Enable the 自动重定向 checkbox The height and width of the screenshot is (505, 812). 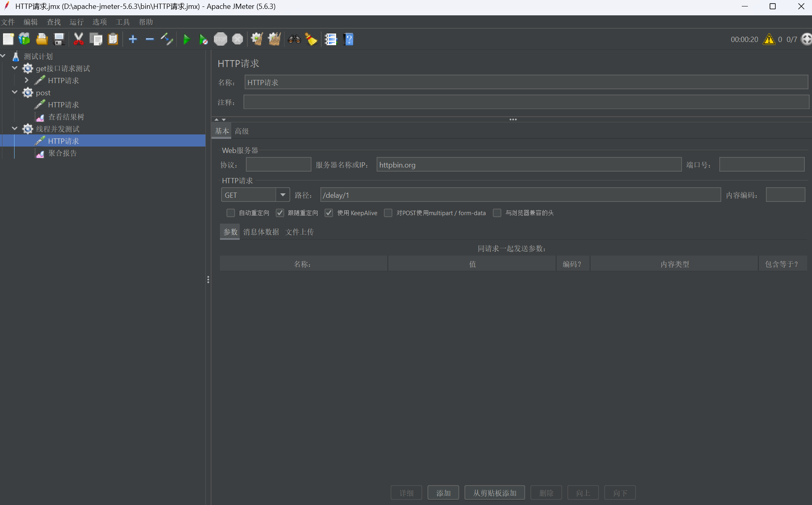coord(231,213)
